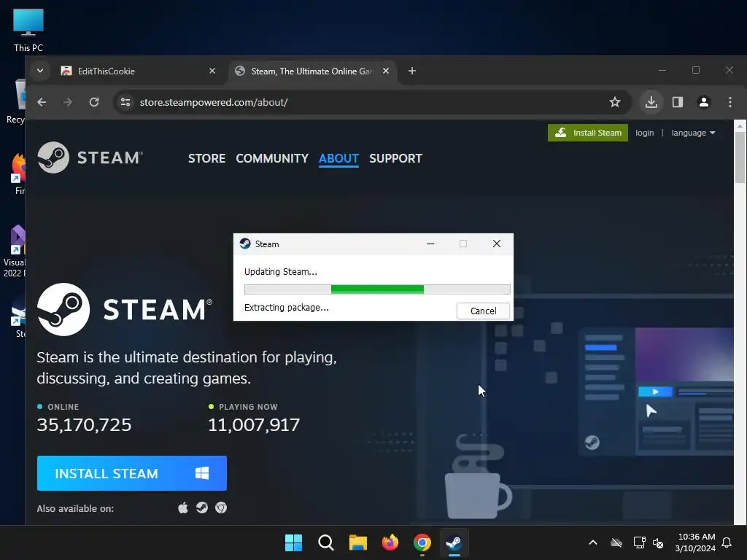Click SteamOS availability icon
Image resolution: width=747 pixels, height=560 pixels.
[x=202, y=507]
